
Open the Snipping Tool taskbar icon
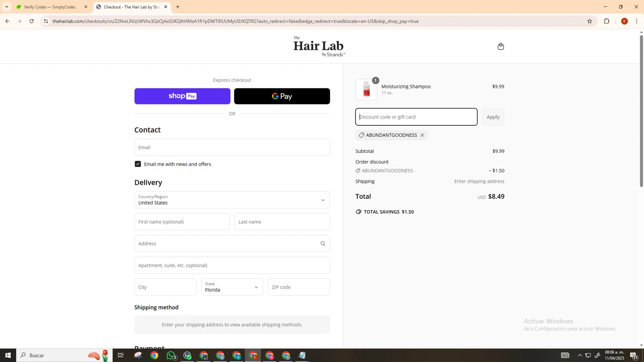(x=138, y=355)
